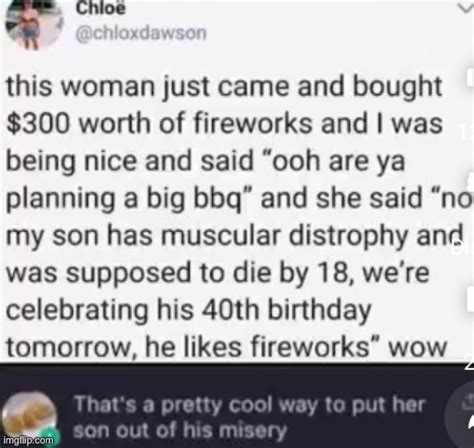Viewport: 474px width, 448px height.
Task: Click the word "tomorrow" in the tweet
Action: (69, 348)
